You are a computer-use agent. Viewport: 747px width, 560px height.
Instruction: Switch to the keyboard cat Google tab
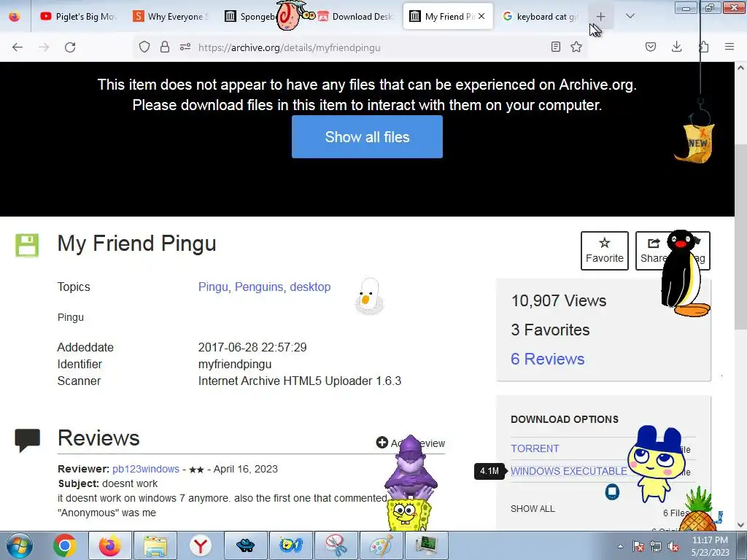(x=540, y=16)
